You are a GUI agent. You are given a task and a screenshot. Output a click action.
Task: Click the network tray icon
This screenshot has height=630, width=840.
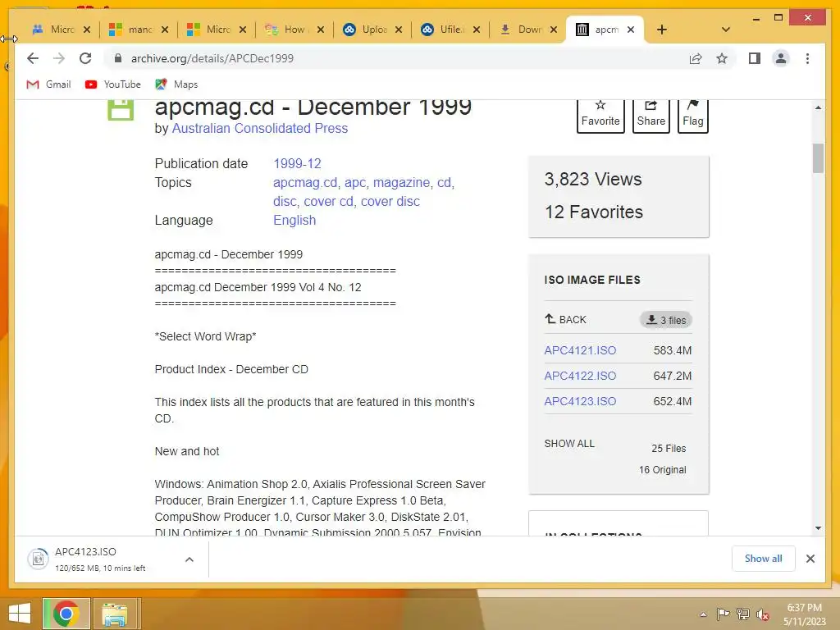(743, 614)
